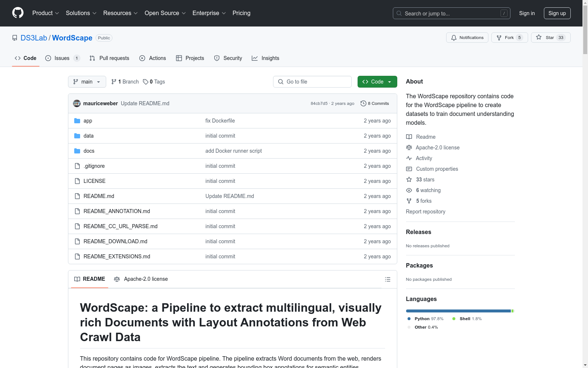Open the app folder icon
The height and width of the screenshot is (368, 588).
[x=77, y=121]
